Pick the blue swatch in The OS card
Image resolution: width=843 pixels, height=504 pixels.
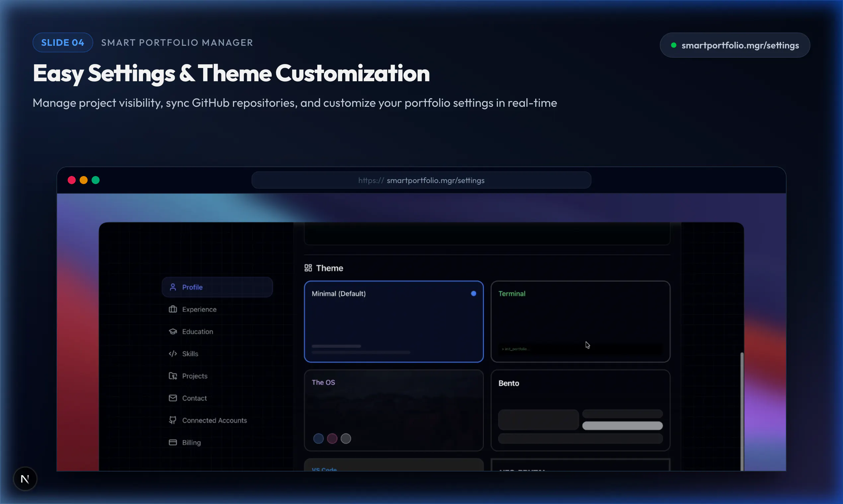coord(318,439)
